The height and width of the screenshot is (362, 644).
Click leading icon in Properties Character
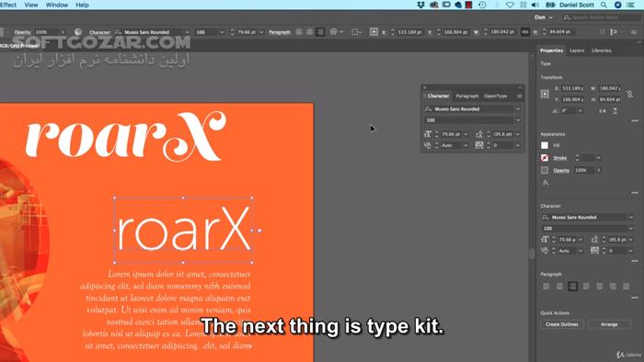pos(594,240)
